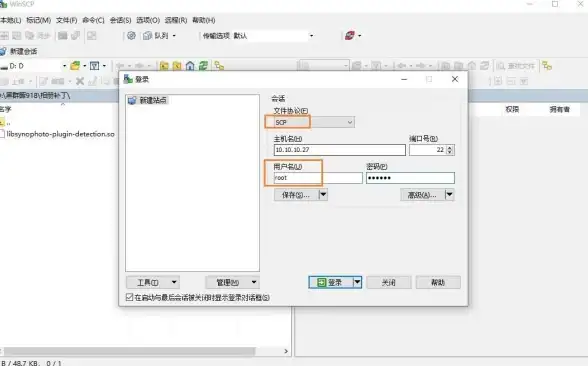The width and height of the screenshot is (588, 366).
Task: Open the Remote (R) menu
Action: [x=176, y=20]
